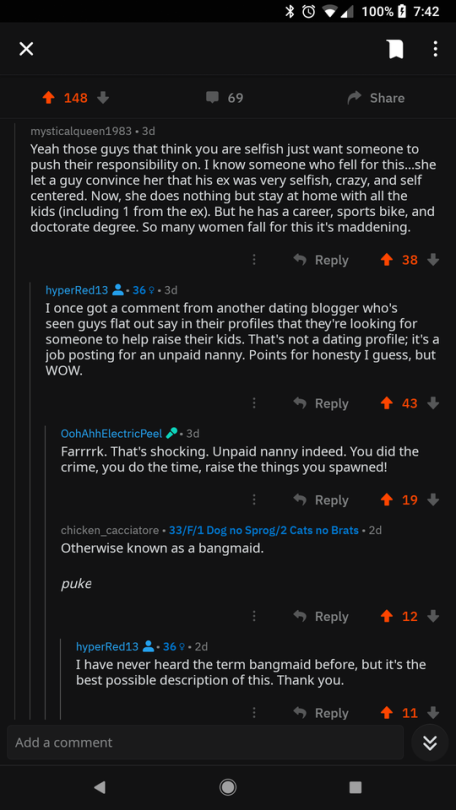This screenshot has width=456, height=810.
Task: Jump to next comment with double chevron
Action: pyautogui.click(x=430, y=742)
